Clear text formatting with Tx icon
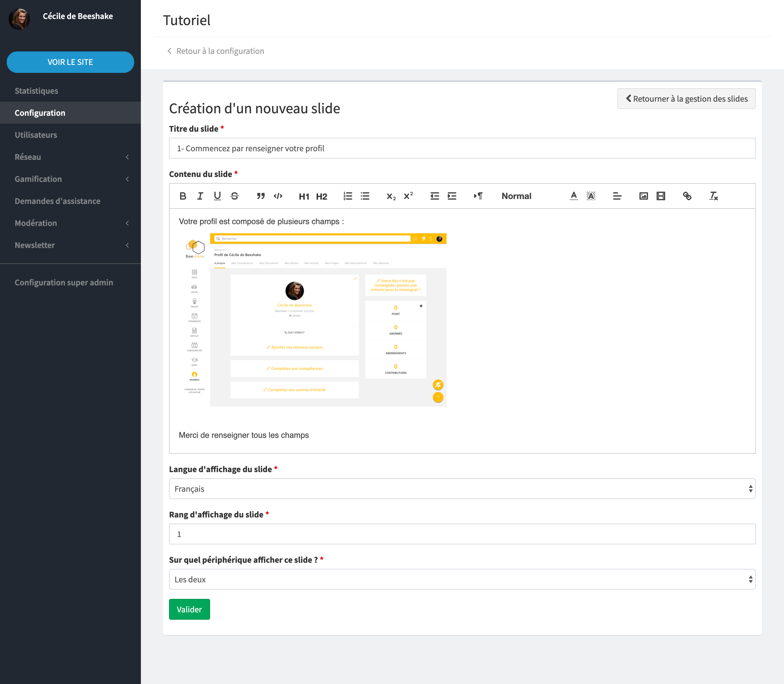The height and width of the screenshot is (684, 784). [x=713, y=196]
